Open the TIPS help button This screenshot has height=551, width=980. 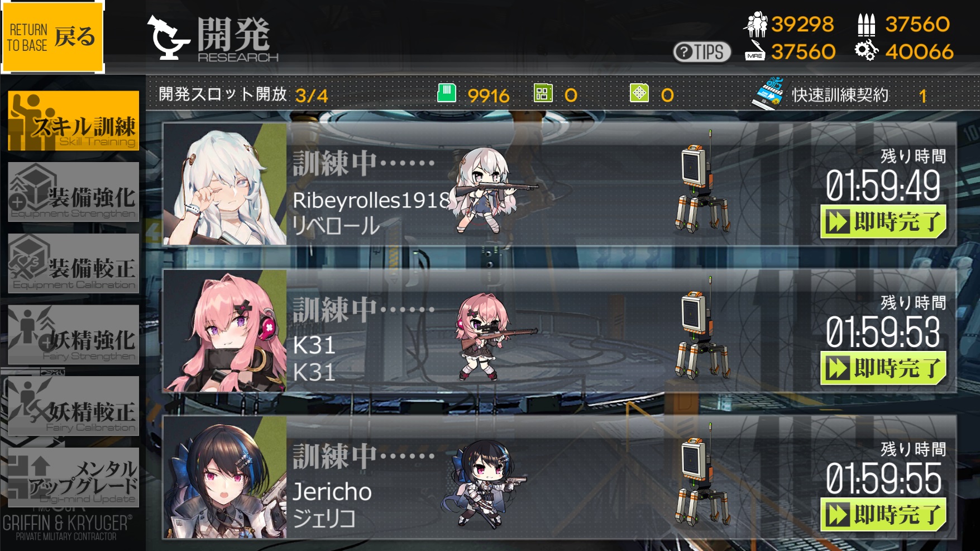[x=702, y=52]
